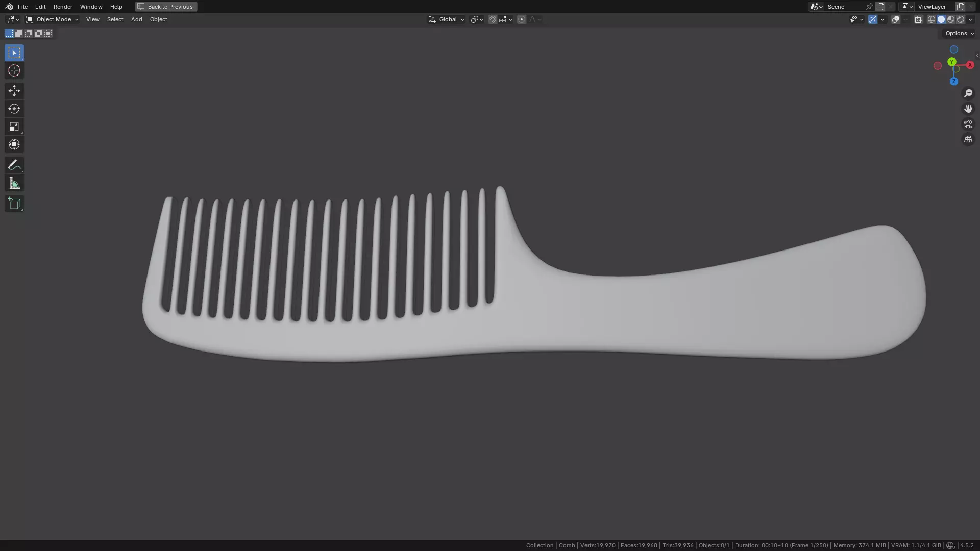This screenshot has height=551, width=980.
Task: Toggle proportional editing
Action: [x=521, y=19]
